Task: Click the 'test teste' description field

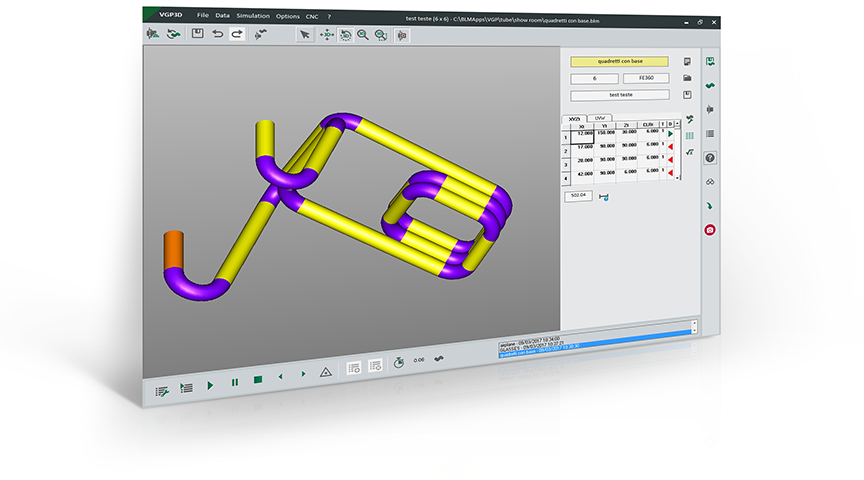Action: [619, 95]
